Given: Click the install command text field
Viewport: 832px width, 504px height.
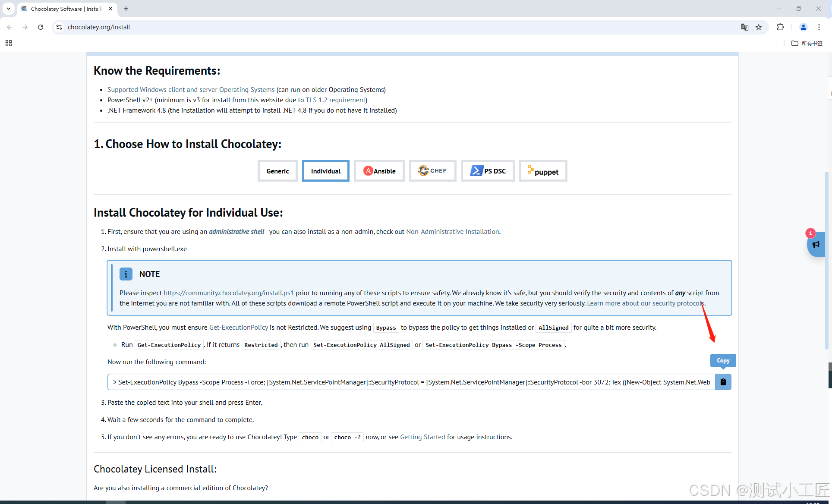Looking at the screenshot, I should click(x=411, y=382).
